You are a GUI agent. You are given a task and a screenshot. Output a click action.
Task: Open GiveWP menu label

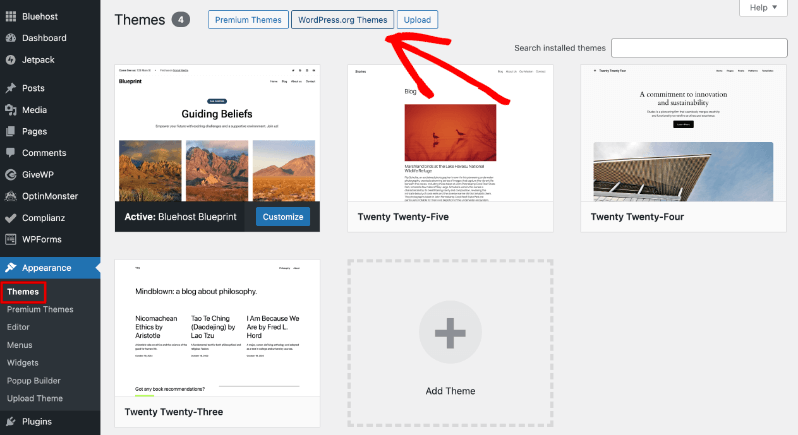[x=38, y=175]
